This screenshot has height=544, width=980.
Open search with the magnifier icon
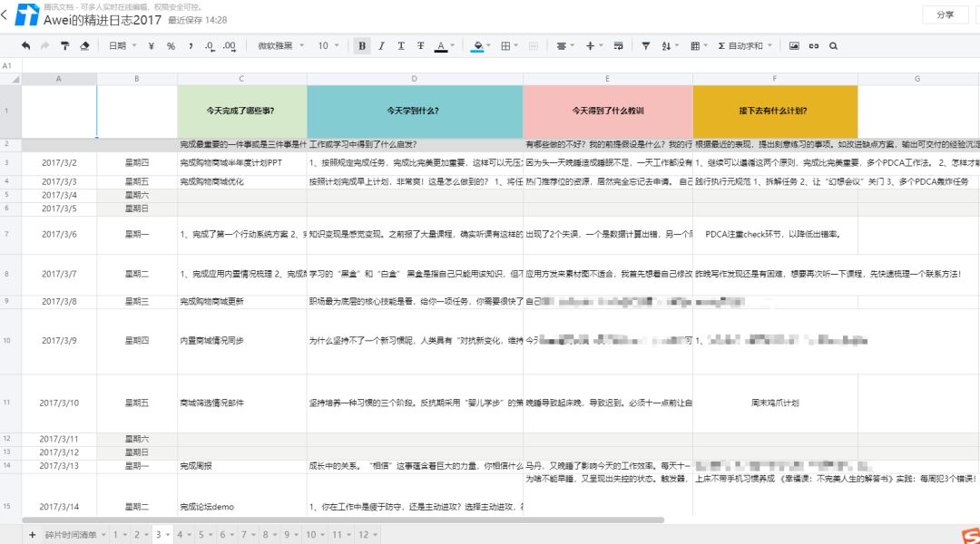tap(834, 46)
